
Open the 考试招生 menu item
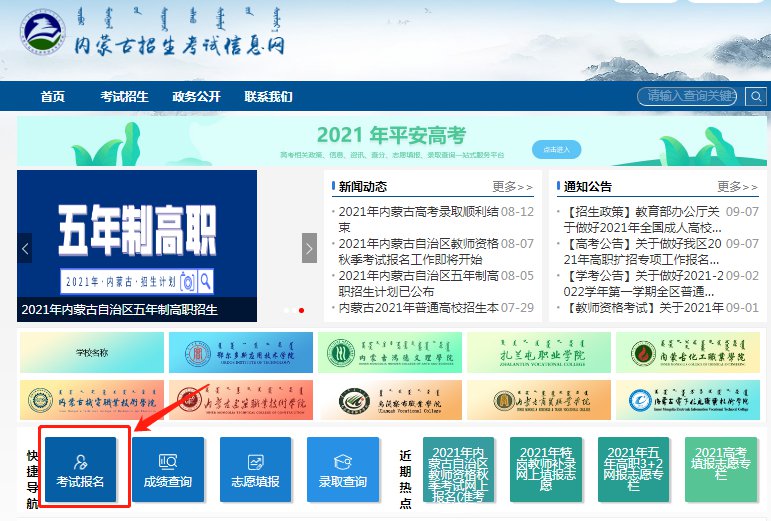(124, 96)
